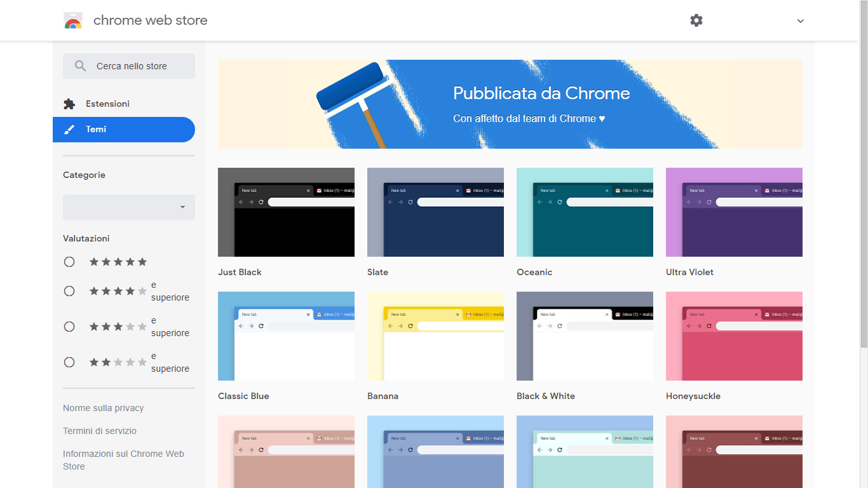Image resolution: width=868 pixels, height=488 pixels.
Task: Click the 'Pubblicata da Chrome' banner
Action: 510,104
